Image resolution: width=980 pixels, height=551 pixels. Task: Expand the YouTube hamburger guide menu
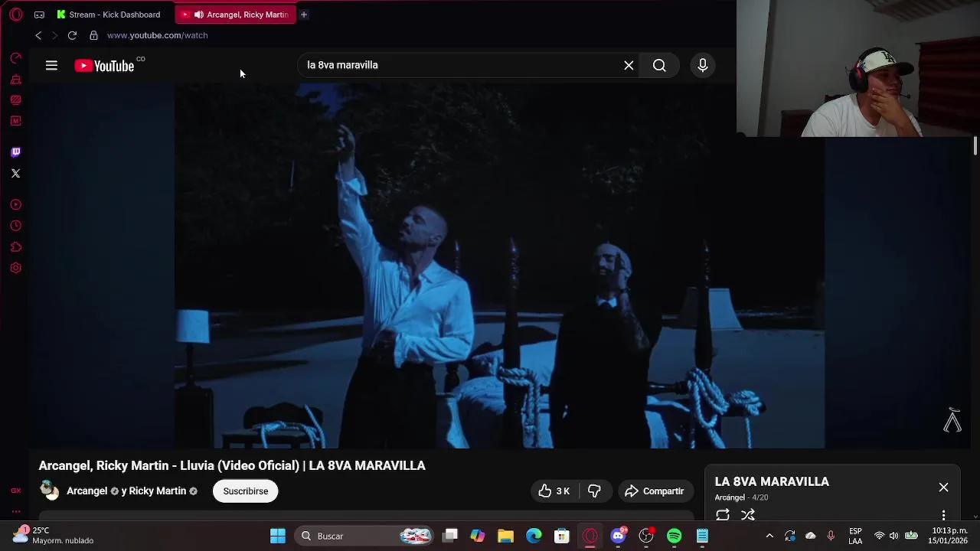[51, 66]
